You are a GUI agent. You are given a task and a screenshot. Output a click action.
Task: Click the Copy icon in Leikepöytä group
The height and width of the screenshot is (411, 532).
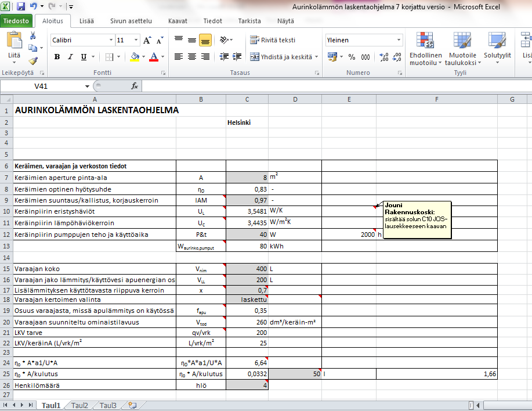point(33,48)
